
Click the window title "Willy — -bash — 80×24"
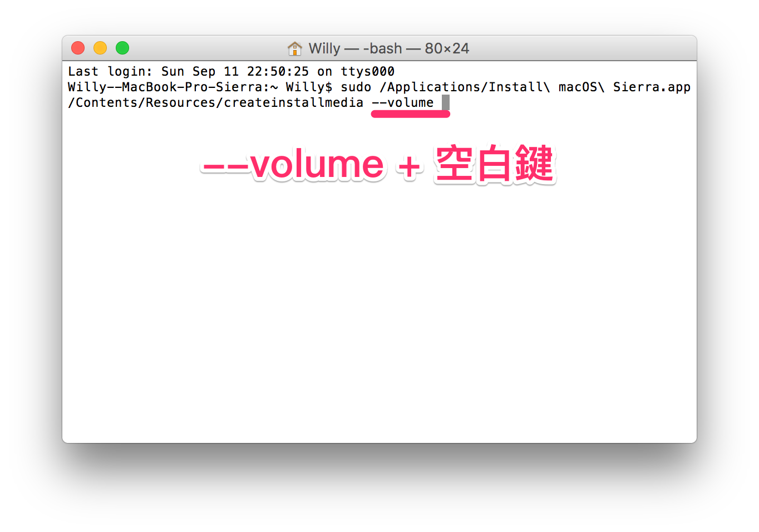click(x=389, y=48)
